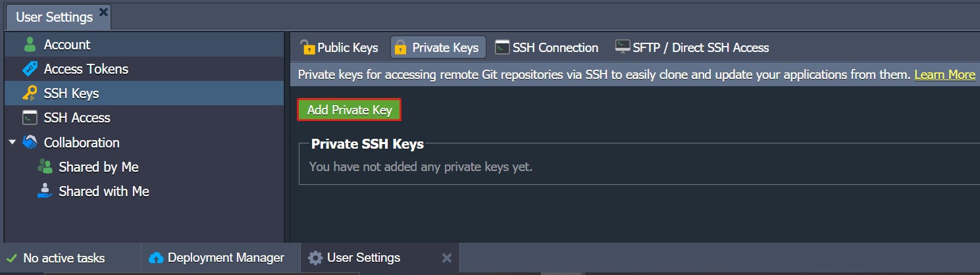
Task: Click the Access Tokens tag icon
Action: point(30,69)
